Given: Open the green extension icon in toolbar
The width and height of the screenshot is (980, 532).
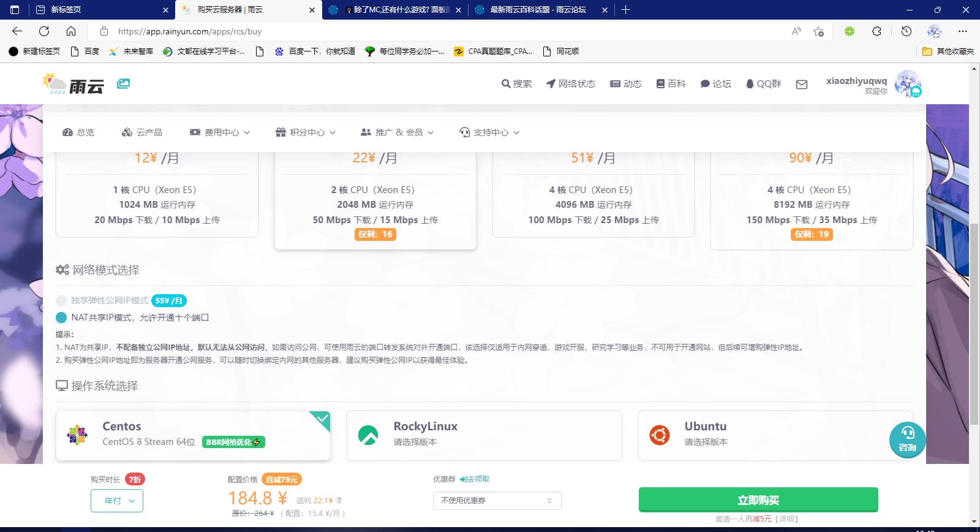Looking at the screenshot, I should point(850,31).
